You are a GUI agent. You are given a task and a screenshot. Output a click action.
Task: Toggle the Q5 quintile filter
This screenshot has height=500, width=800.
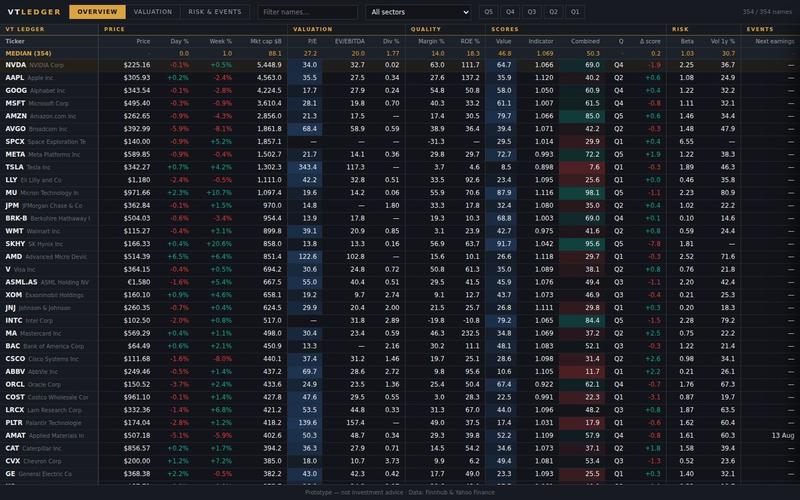point(489,12)
